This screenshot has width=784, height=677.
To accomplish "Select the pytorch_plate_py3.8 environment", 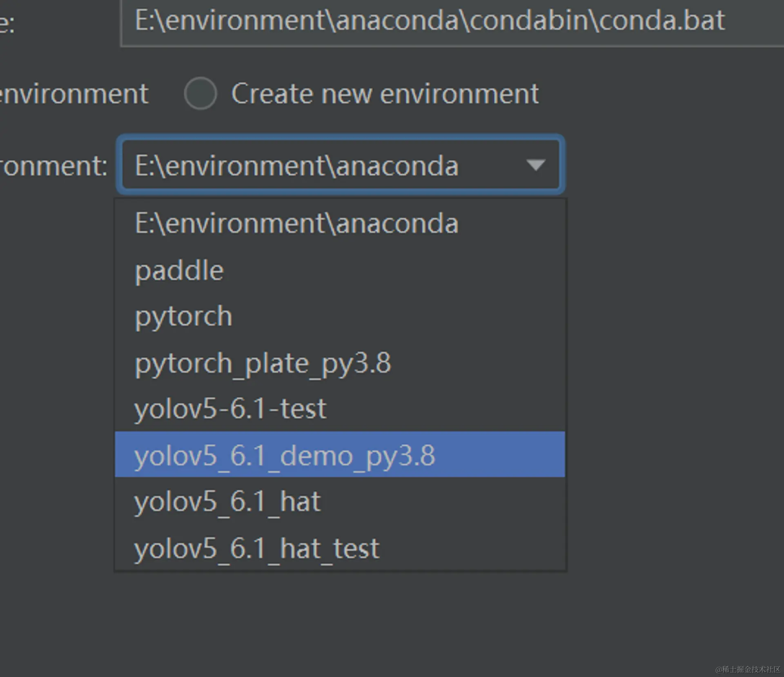I will tap(263, 363).
